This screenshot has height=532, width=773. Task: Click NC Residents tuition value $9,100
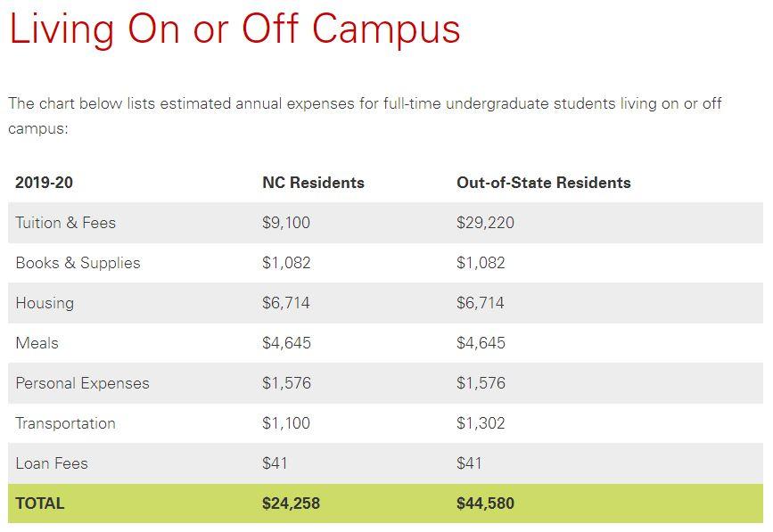(x=286, y=223)
